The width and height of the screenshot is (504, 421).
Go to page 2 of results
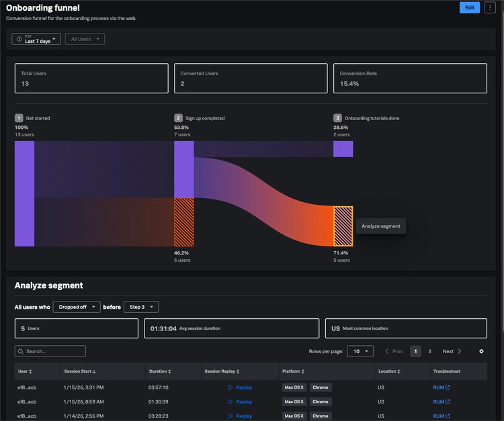coord(430,351)
